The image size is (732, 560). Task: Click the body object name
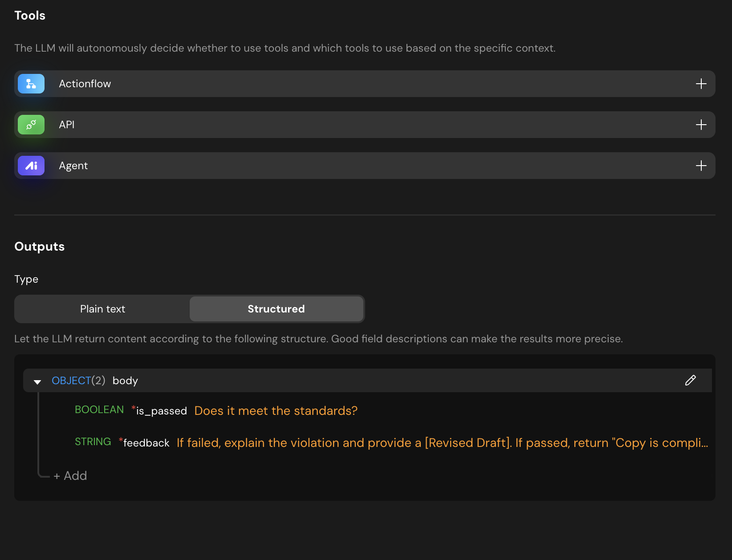(125, 381)
